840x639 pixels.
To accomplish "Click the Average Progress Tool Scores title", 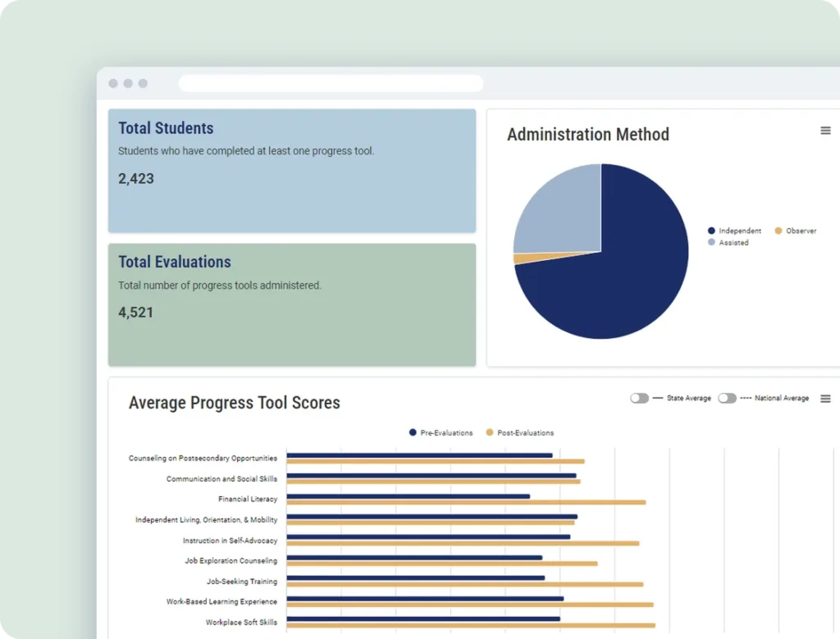I will [234, 402].
